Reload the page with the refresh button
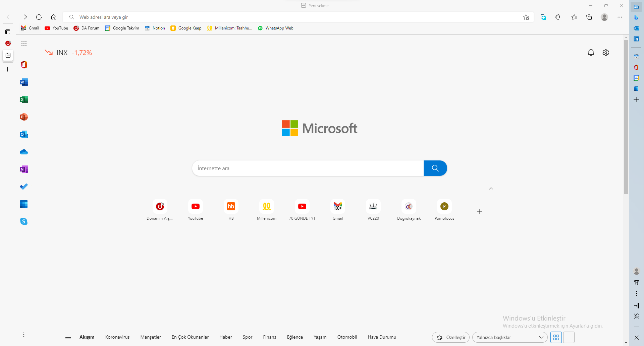 [39, 17]
